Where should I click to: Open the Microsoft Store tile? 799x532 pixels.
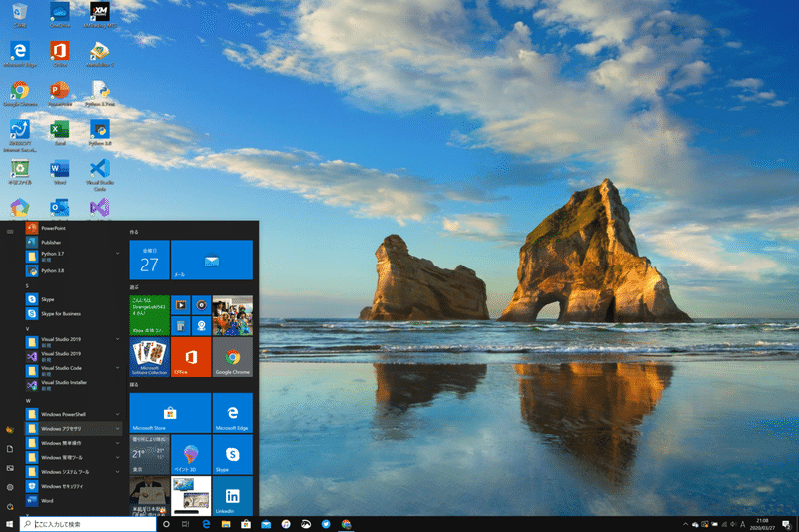[x=170, y=413]
